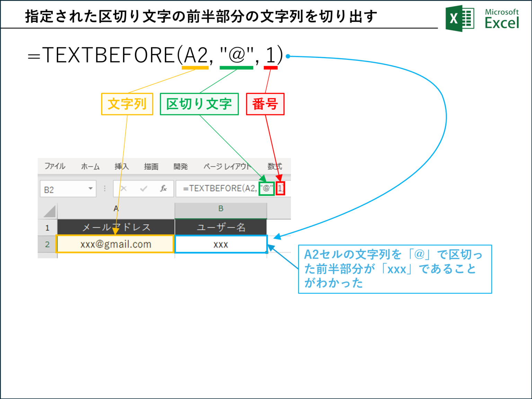Click the Cancel (X) icon in formula bar
Image resolution: width=532 pixels, height=399 pixels.
pos(124,189)
